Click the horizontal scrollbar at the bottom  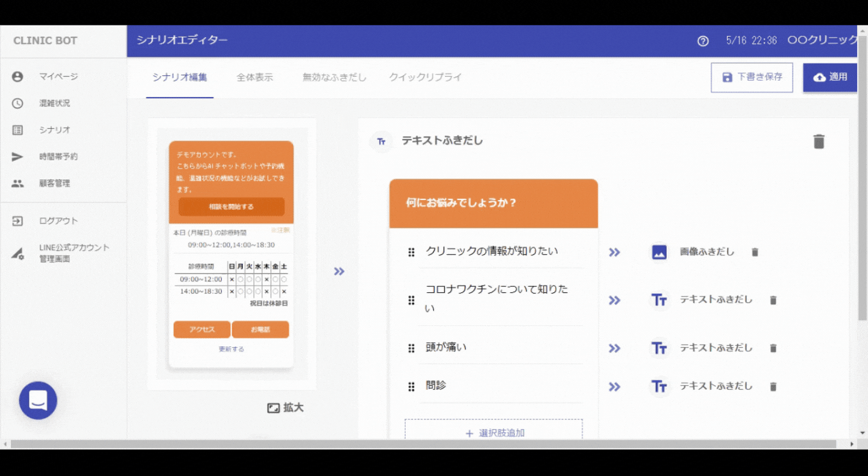click(423, 444)
